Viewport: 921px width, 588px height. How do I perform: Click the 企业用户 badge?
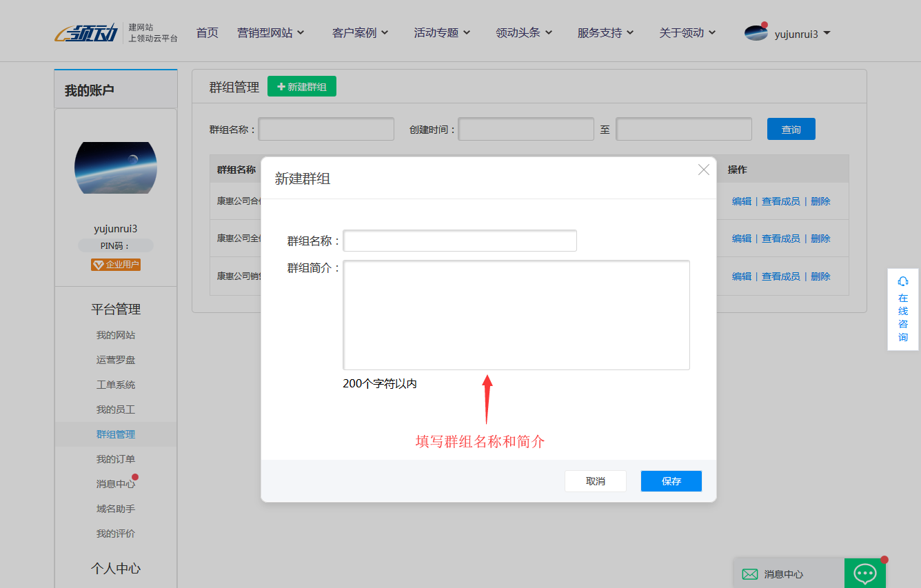tap(115, 264)
